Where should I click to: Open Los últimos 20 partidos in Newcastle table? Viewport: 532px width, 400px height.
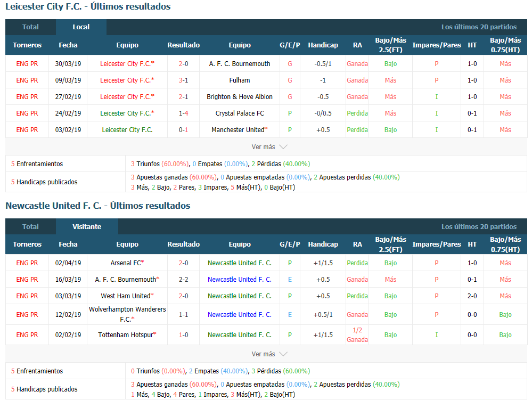tap(479, 227)
